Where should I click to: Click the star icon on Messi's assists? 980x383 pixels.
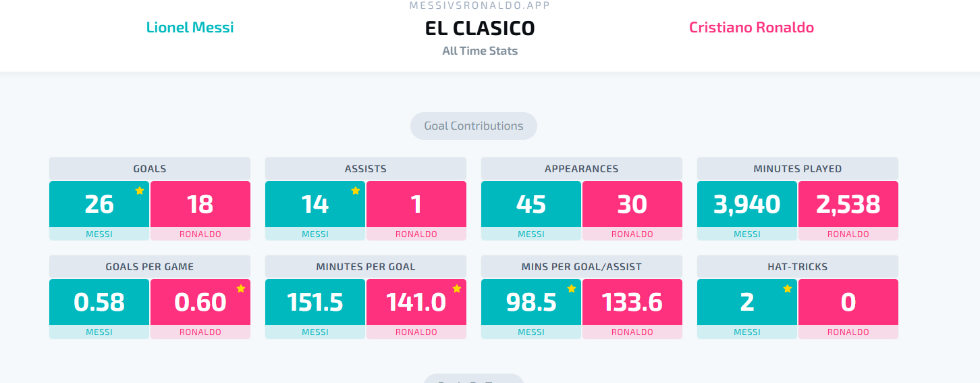tap(356, 190)
